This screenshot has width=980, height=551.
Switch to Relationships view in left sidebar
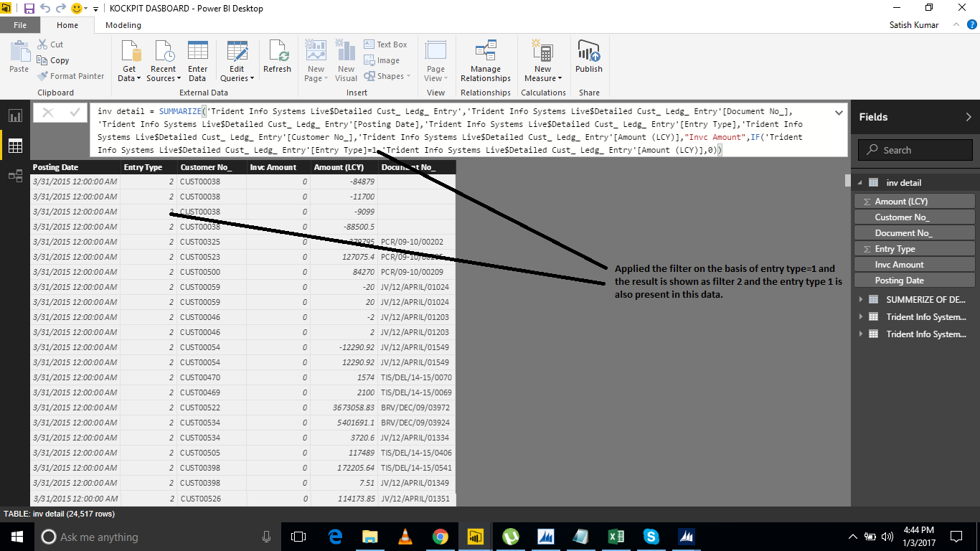[x=15, y=176]
